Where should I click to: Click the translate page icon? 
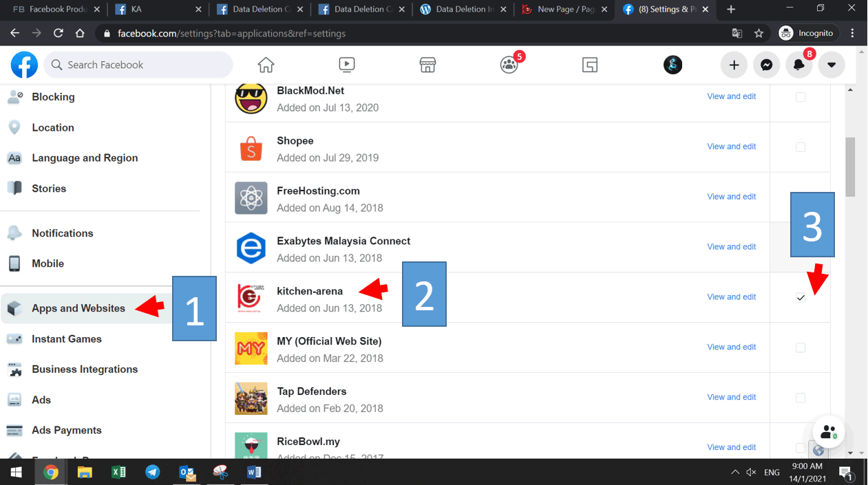coord(737,33)
